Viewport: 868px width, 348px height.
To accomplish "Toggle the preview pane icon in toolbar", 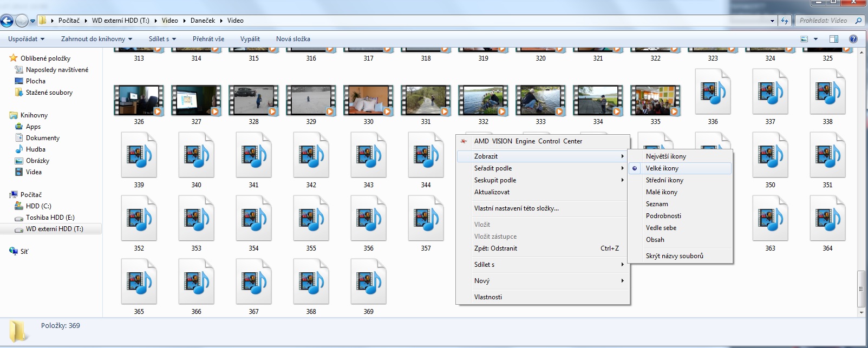I will 834,39.
